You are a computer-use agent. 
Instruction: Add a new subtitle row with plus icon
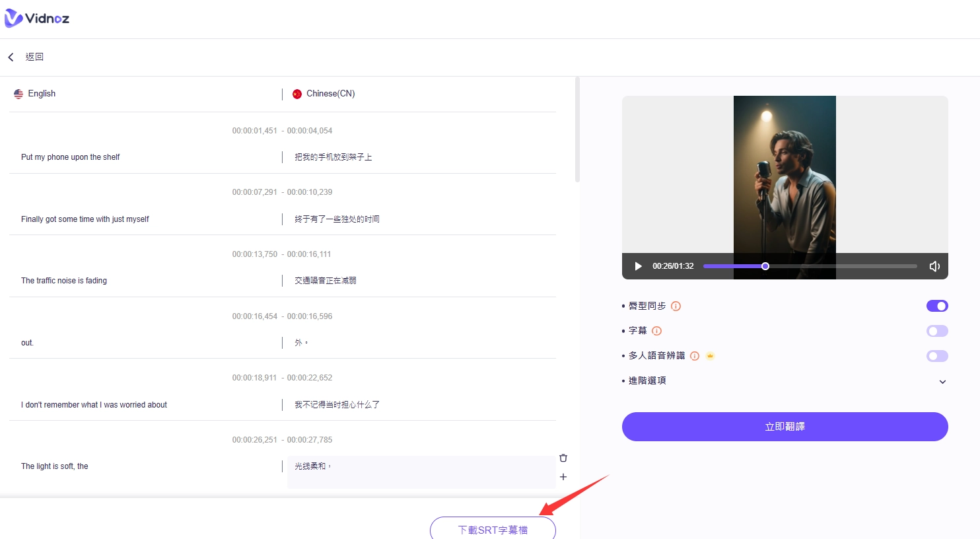(563, 477)
